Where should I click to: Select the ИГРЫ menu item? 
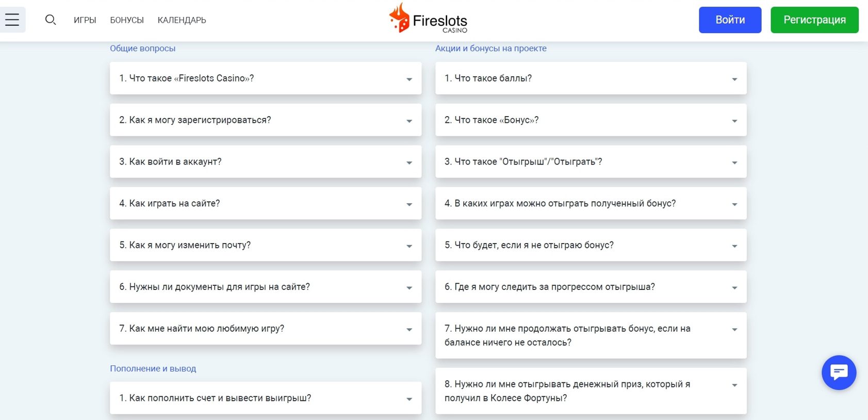click(x=85, y=20)
